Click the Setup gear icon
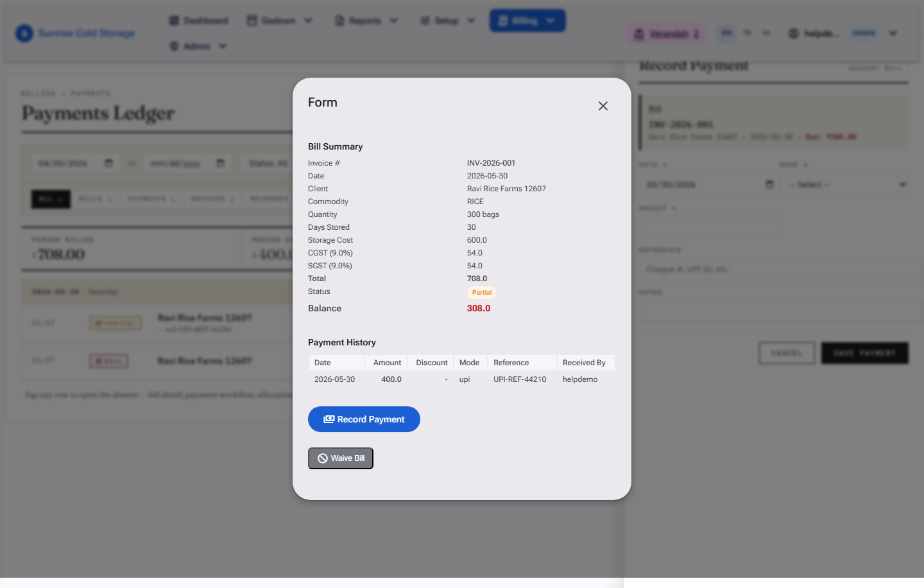924x588 pixels. click(x=425, y=21)
